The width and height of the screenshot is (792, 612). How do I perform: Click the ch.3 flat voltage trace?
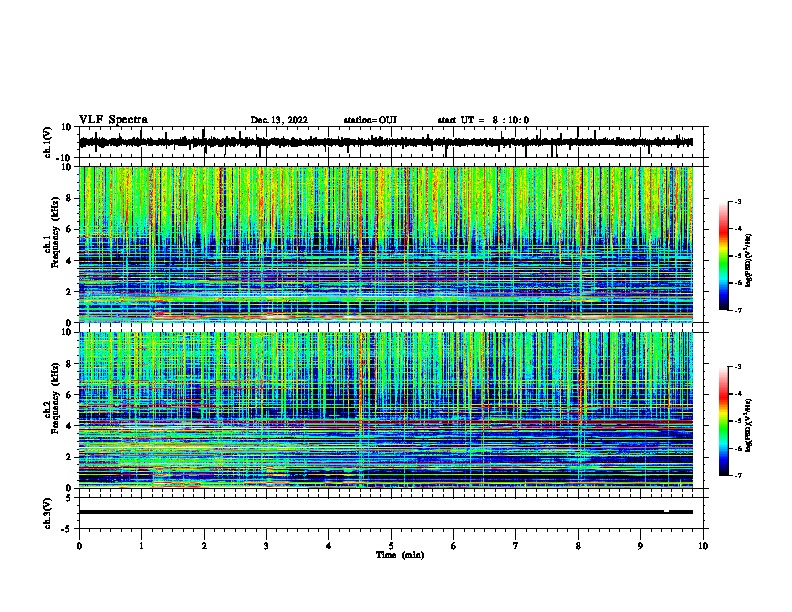point(386,512)
